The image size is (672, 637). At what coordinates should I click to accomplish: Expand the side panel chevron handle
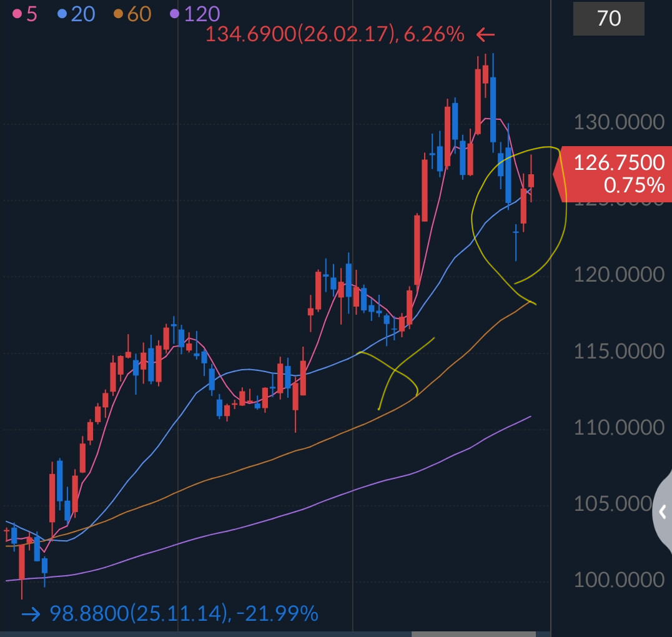(663, 511)
